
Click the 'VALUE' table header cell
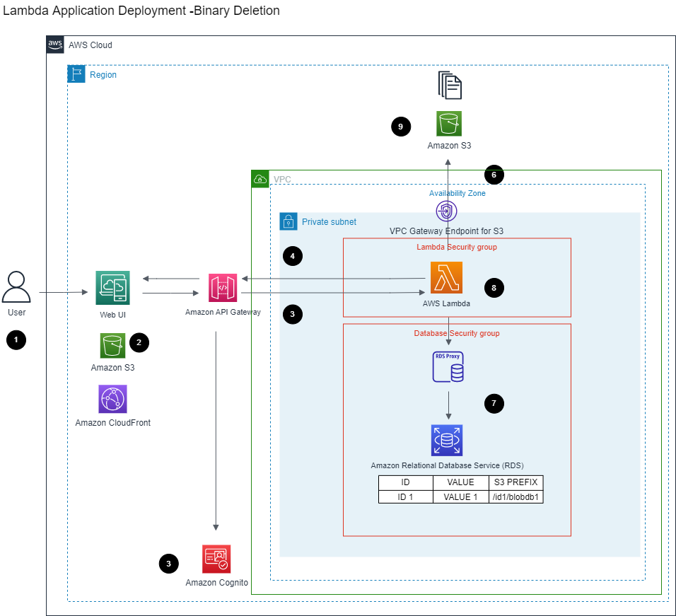coord(460,482)
